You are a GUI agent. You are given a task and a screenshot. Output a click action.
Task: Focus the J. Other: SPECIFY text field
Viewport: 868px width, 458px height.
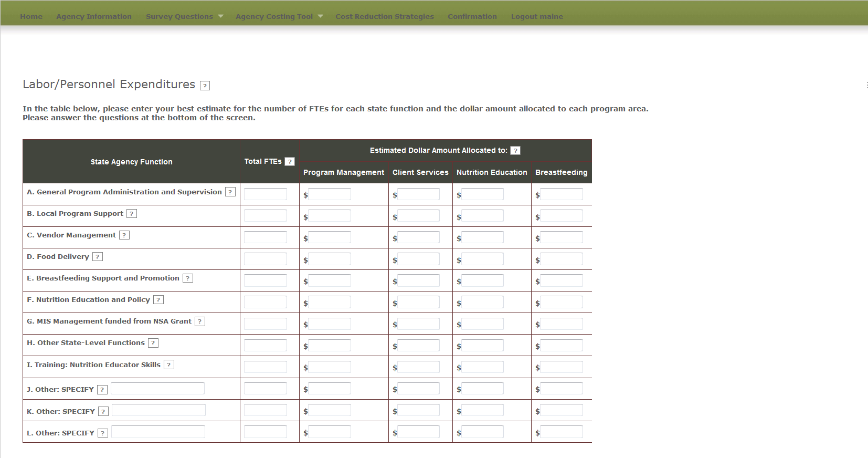pos(157,389)
